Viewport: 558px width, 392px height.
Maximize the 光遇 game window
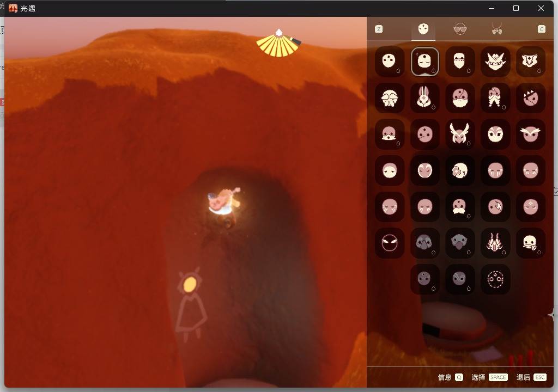click(516, 8)
